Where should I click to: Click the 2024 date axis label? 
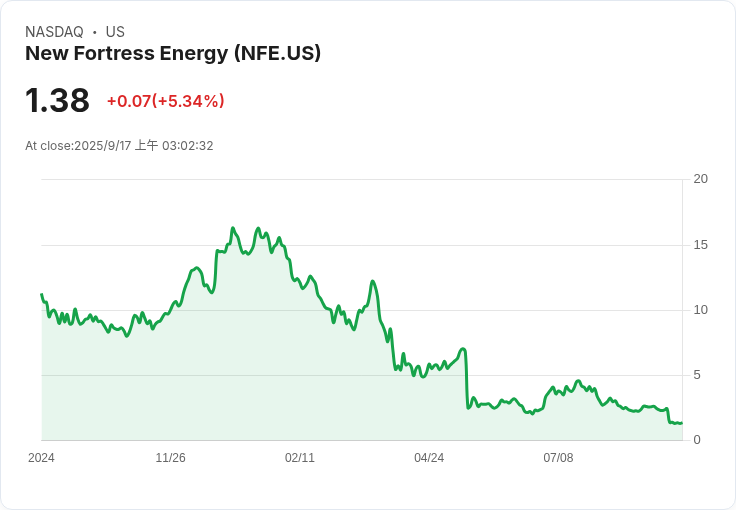pyautogui.click(x=41, y=458)
